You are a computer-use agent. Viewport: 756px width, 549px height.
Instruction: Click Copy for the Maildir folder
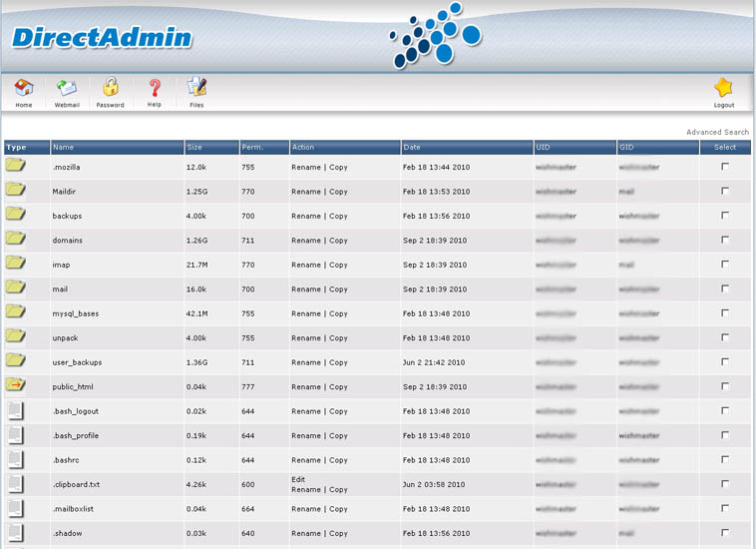click(338, 192)
